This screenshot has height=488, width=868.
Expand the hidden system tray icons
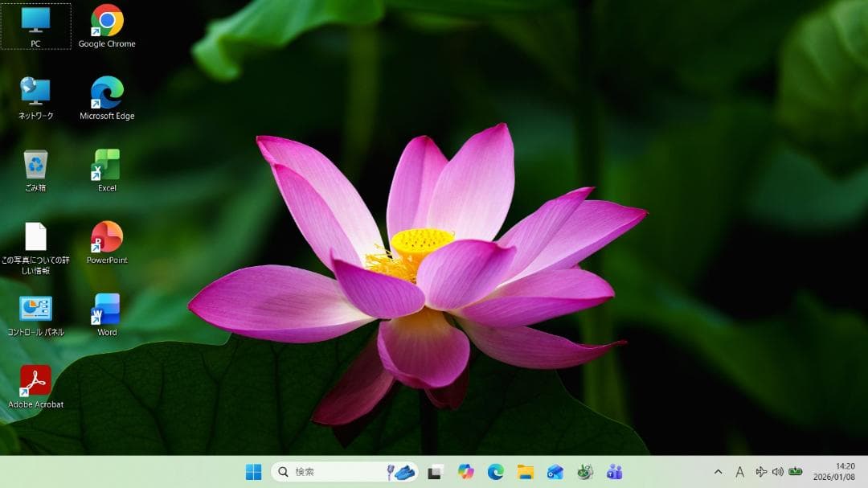click(x=719, y=473)
